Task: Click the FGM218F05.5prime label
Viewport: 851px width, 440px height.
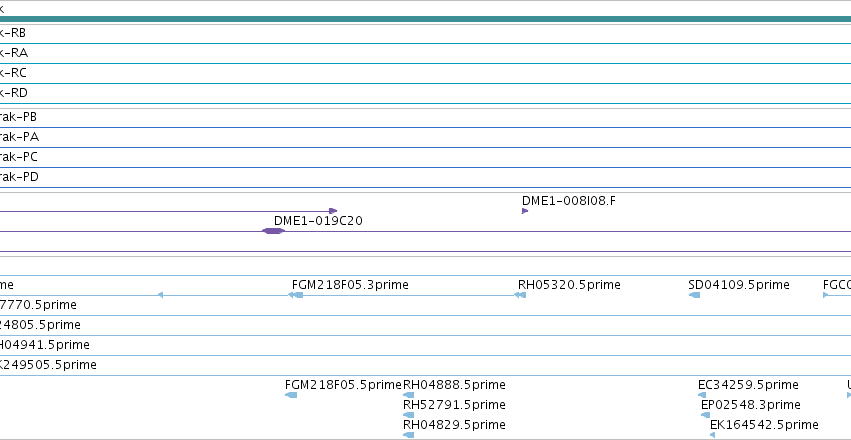Action: click(343, 385)
